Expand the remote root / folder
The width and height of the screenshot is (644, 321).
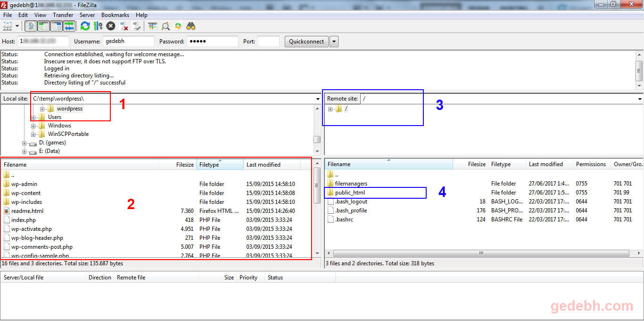[x=330, y=109]
